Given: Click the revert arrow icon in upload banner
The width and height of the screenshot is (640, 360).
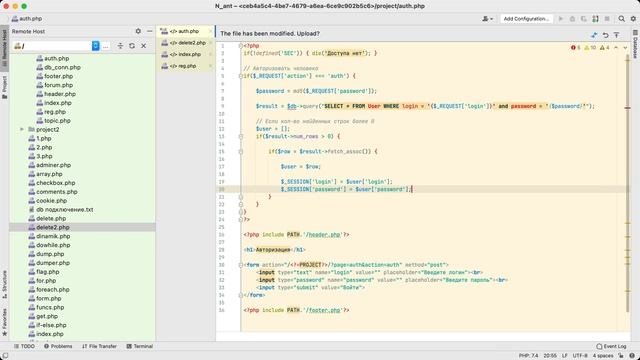Looking at the screenshot, I should tap(605, 35).
